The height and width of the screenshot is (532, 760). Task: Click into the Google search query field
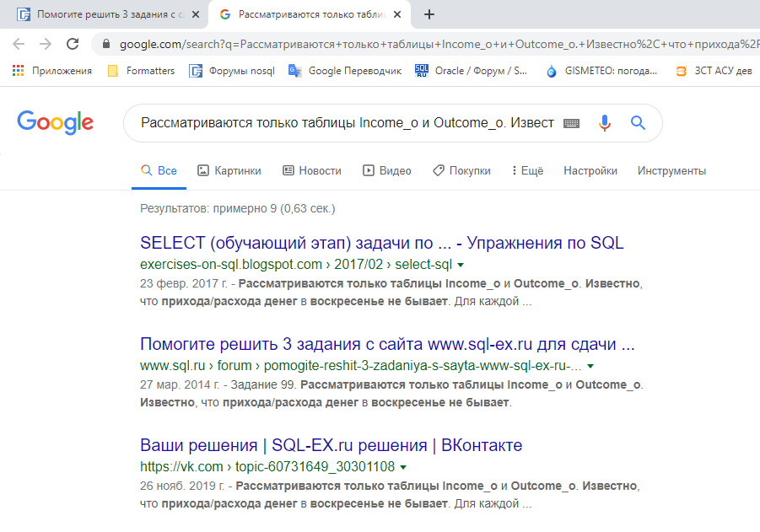tap(347, 123)
